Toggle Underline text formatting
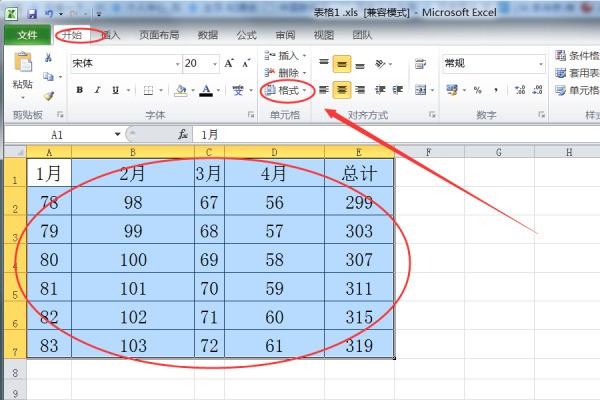Image resolution: width=600 pixels, height=400 pixels. [113, 90]
